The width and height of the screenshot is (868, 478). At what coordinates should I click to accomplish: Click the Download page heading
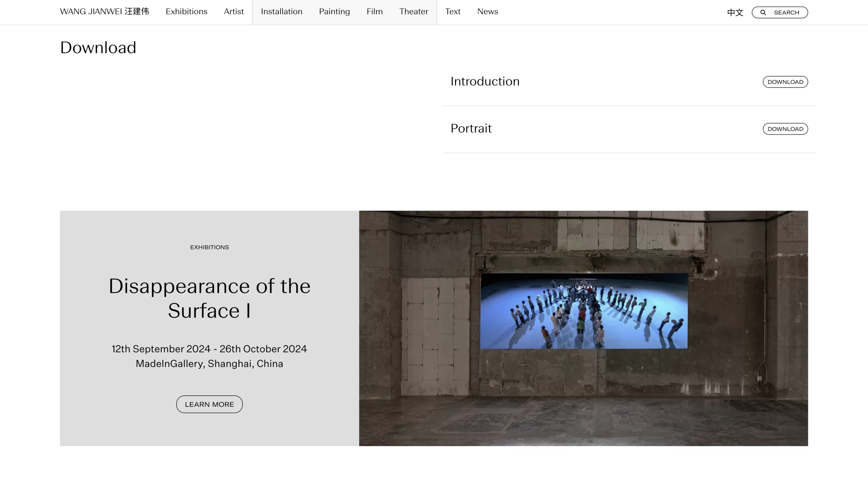coord(98,47)
